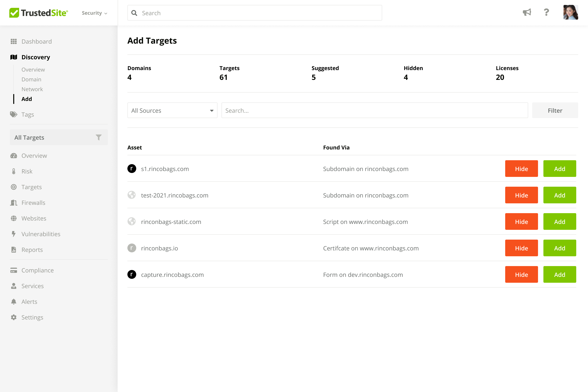Switch to Discovery Network submenu
Screen dimensions: 588x392
pos(32,89)
